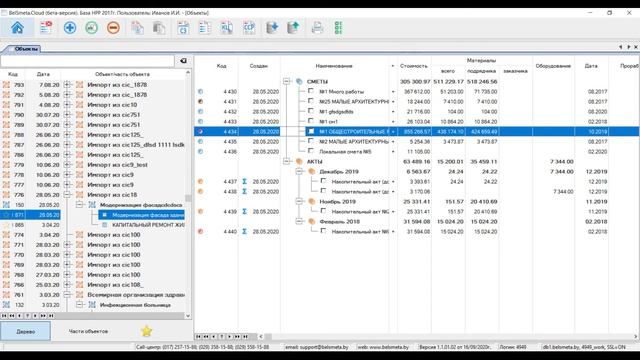
Task: Open dropdown arrow on №1 Много работы row
Action: pos(393,92)
